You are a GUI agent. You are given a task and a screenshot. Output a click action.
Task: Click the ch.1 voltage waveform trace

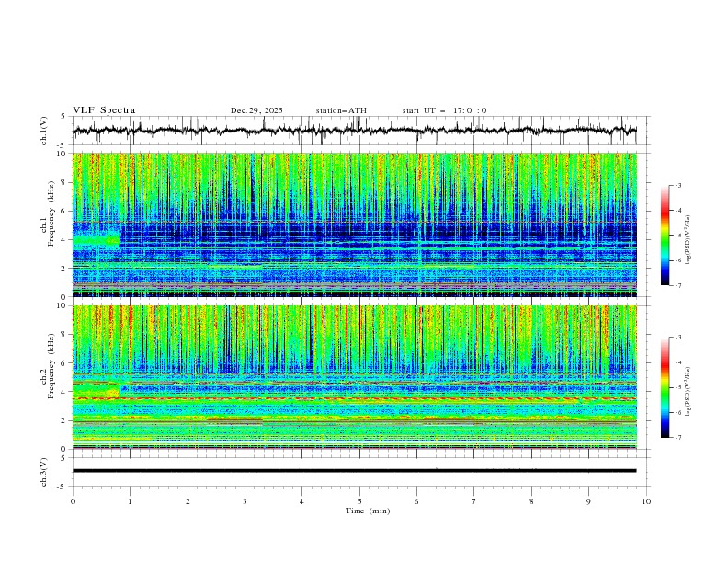click(355, 131)
